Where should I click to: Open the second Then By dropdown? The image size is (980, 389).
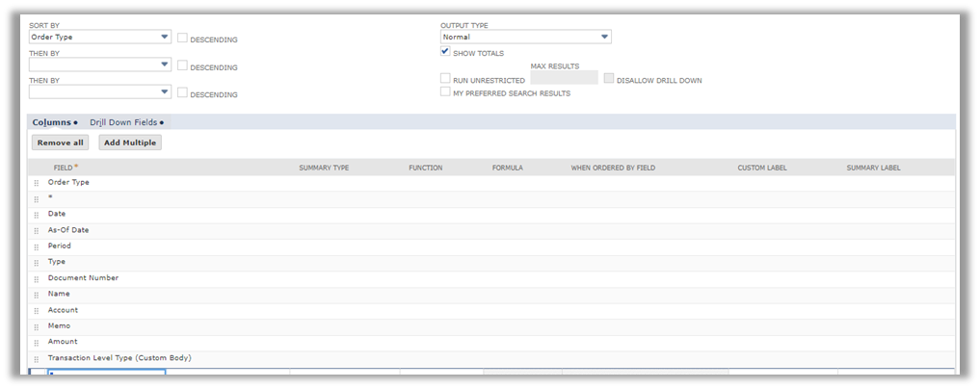pos(100,91)
